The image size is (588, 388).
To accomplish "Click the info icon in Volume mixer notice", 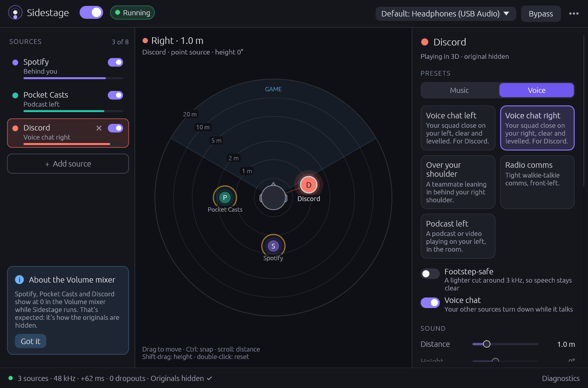I will (x=19, y=280).
